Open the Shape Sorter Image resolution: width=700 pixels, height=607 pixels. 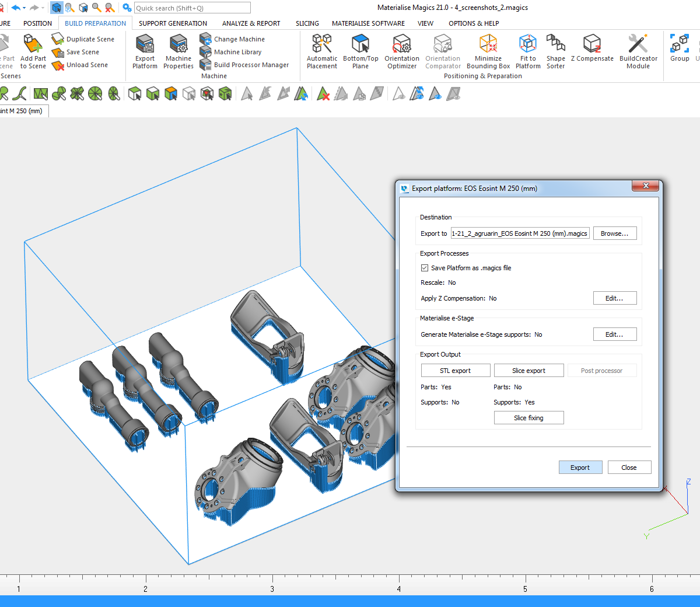555,52
